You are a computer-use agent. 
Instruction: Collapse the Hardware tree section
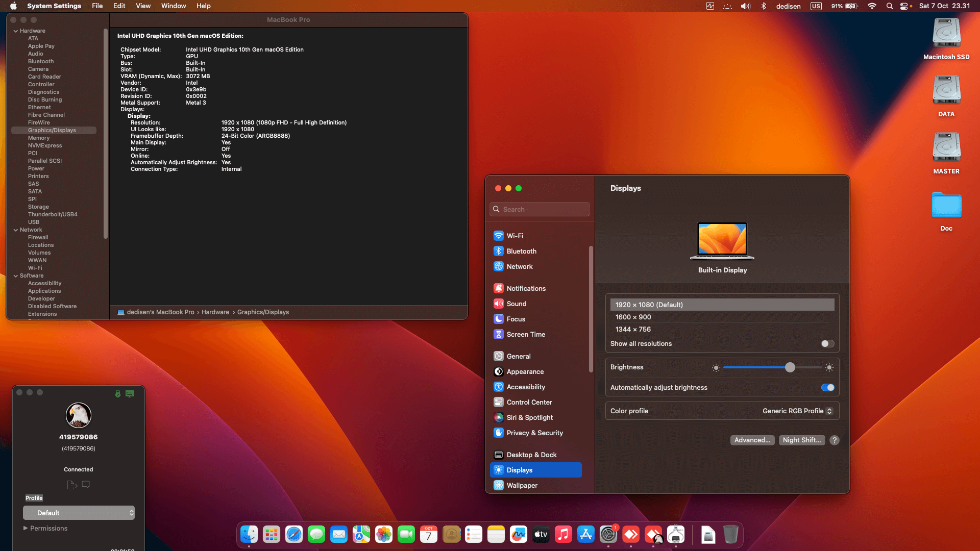point(15,31)
